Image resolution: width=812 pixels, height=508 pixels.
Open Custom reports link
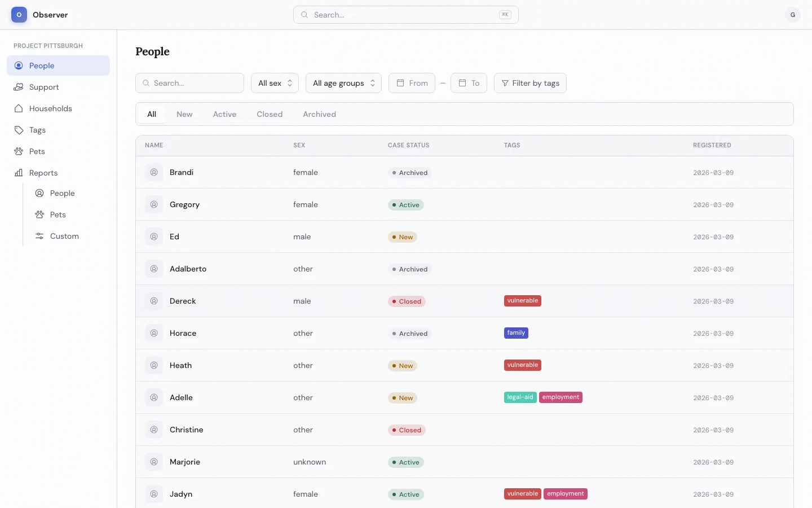coord(69,236)
